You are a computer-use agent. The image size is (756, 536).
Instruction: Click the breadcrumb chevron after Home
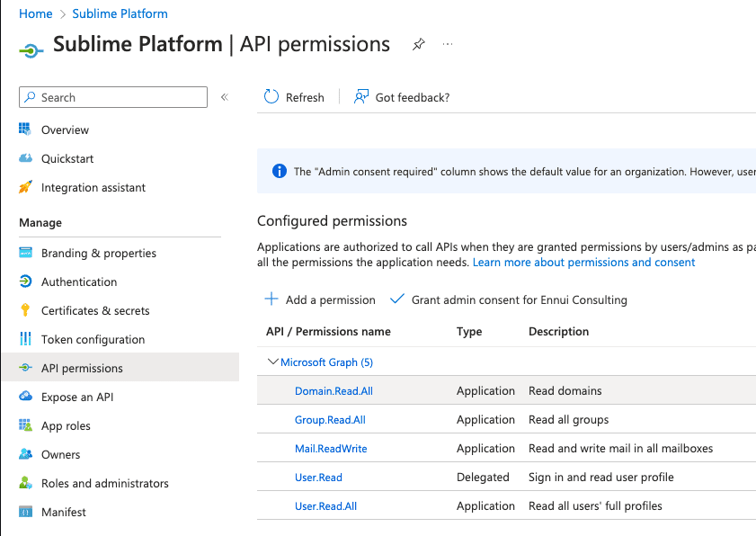tap(62, 14)
